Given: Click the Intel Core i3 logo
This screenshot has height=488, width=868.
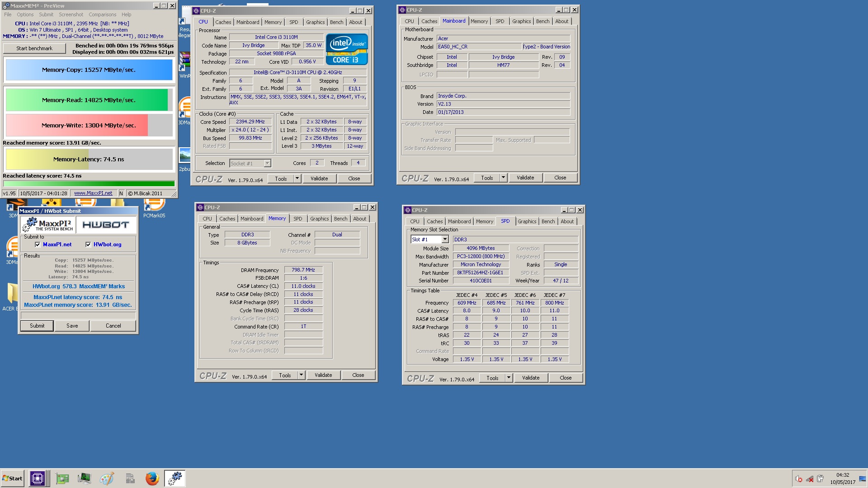Looking at the screenshot, I should [347, 49].
